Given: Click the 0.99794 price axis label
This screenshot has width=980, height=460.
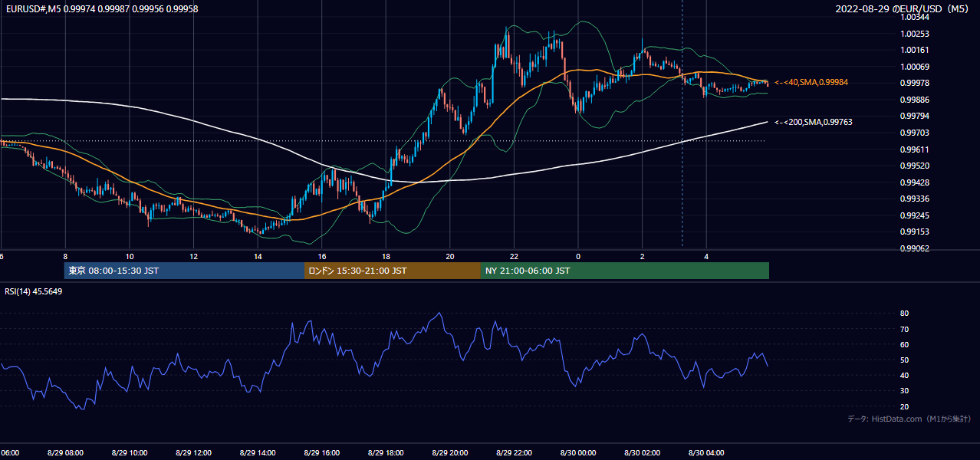Looking at the screenshot, I should point(916,116).
